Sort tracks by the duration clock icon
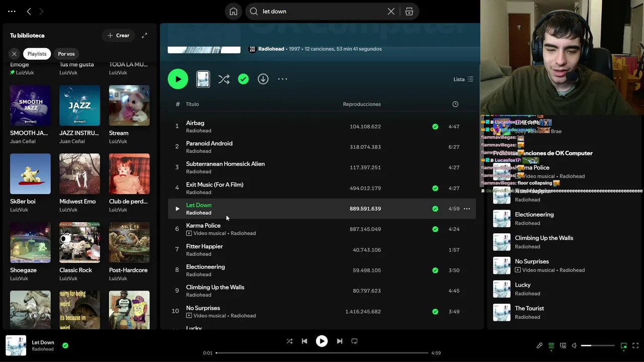Image resolution: width=644 pixels, height=362 pixels. pyautogui.click(x=455, y=104)
